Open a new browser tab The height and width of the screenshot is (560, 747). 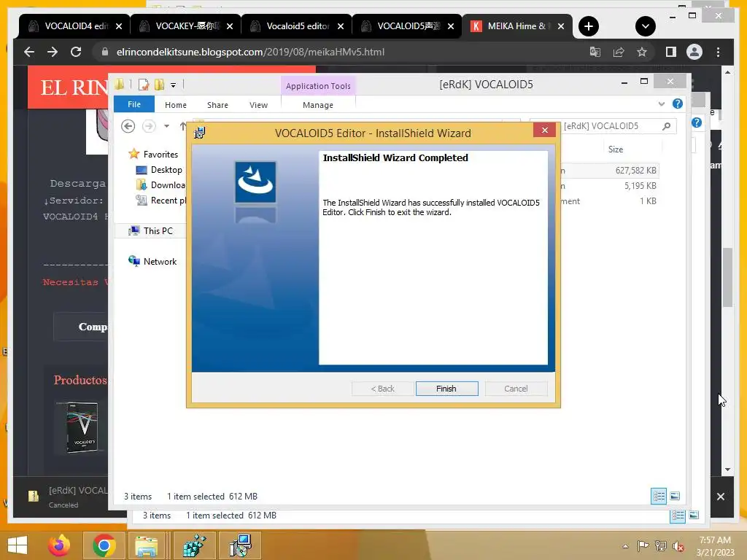[x=589, y=26]
